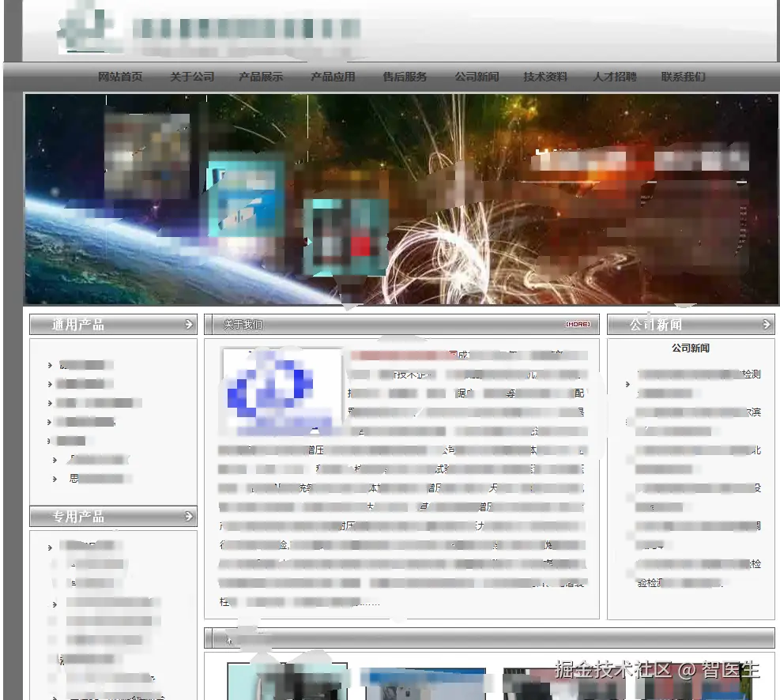Click the blue logo image in 关于我们 section
Screen dimensions: 780x700
pos(281,391)
